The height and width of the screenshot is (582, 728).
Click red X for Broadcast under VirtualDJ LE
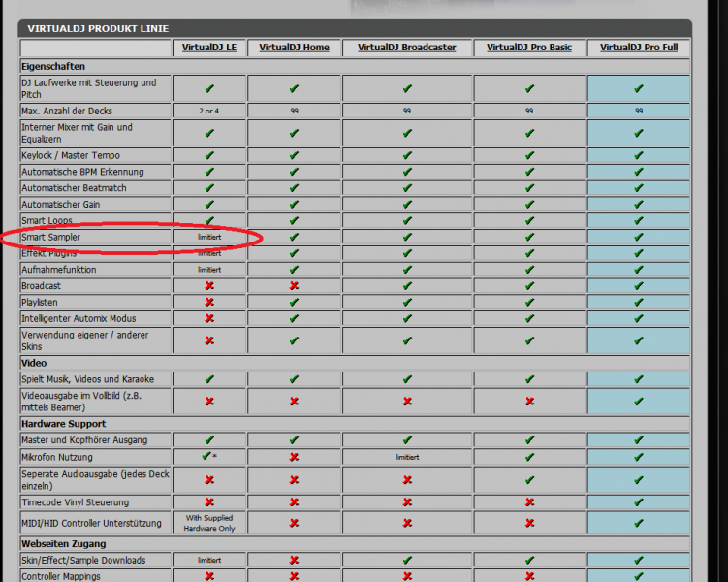[209, 285]
